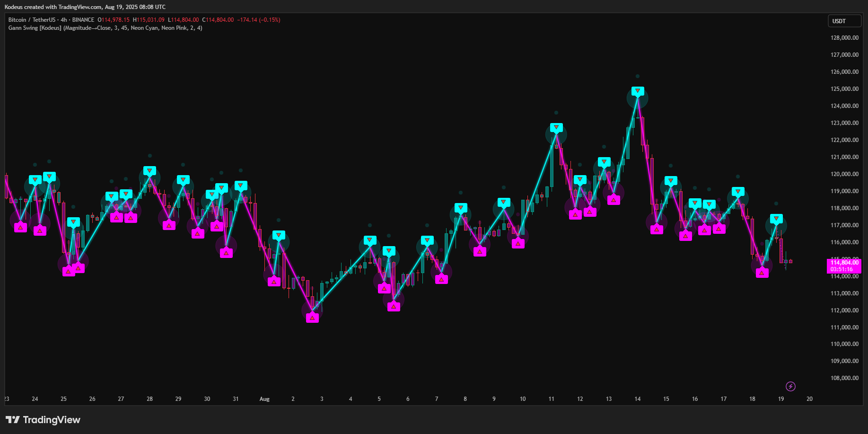Click the 117,000.00 price axis label

pyautogui.click(x=845, y=225)
